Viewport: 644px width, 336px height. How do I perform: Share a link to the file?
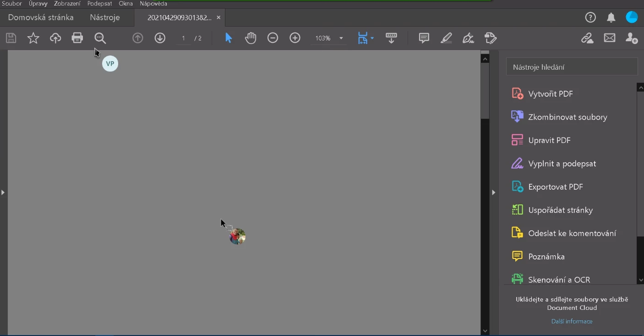pos(587,38)
